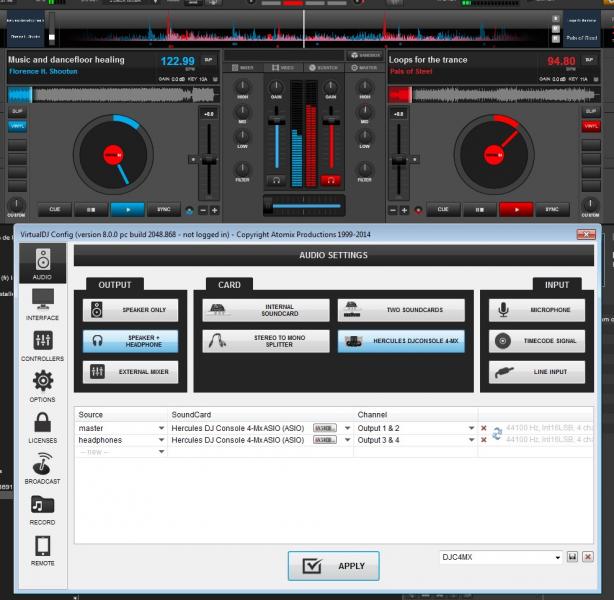Play the left deck

(x=128, y=210)
